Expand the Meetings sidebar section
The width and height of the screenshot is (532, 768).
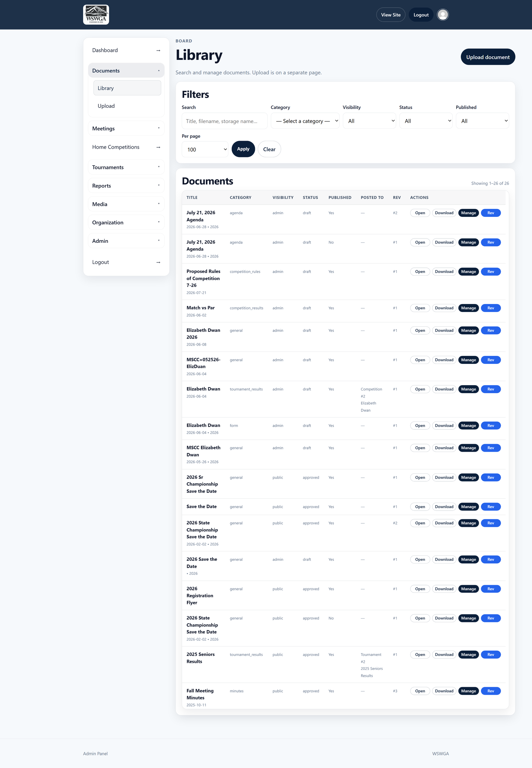pyautogui.click(x=126, y=128)
